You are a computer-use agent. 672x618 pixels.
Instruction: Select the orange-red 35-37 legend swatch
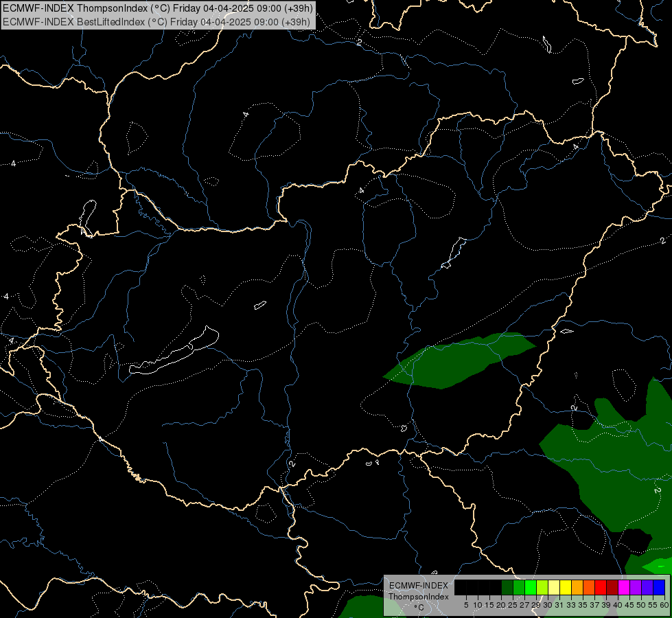coord(589,587)
